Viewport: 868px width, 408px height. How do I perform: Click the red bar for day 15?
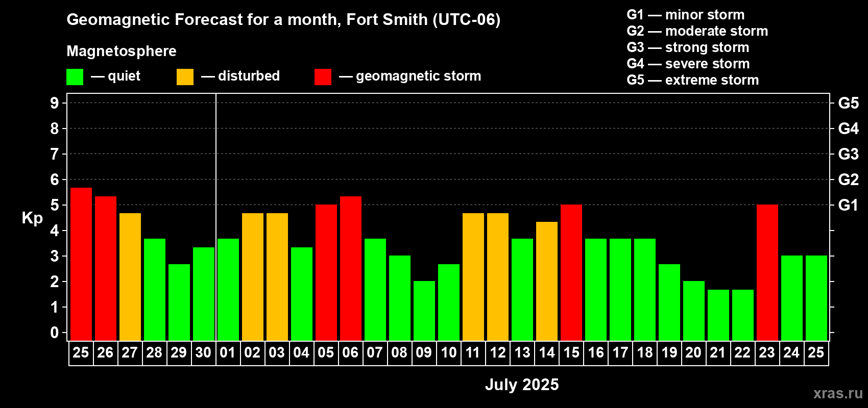coord(571,273)
